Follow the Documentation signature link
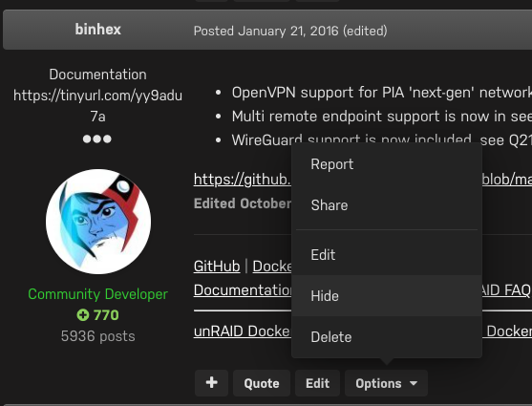This screenshot has width=532, height=406. click(x=243, y=290)
